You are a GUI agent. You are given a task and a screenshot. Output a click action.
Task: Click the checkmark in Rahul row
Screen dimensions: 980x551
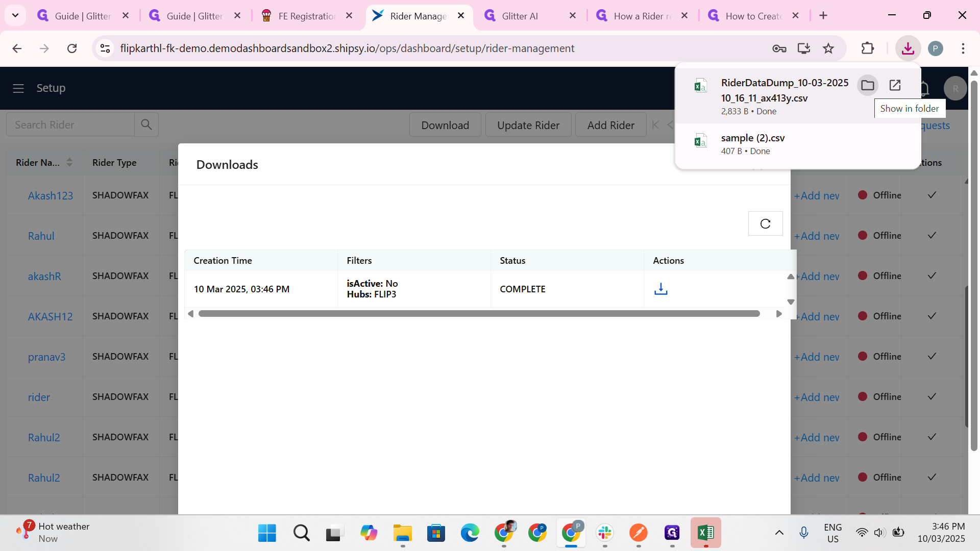point(932,235)
